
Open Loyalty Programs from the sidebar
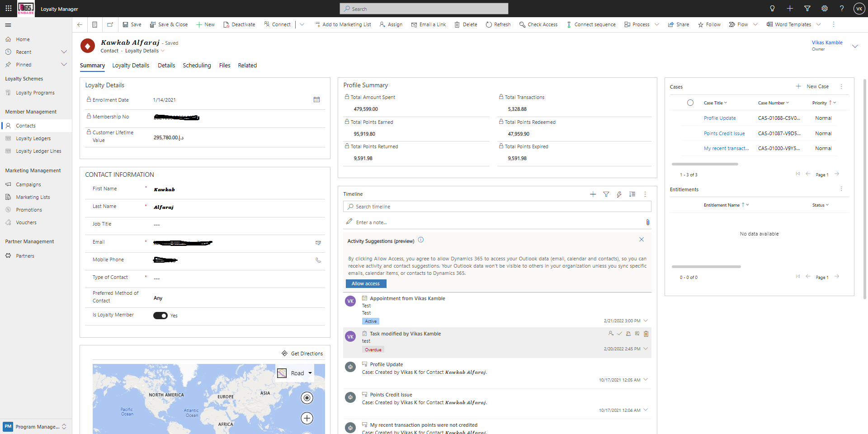pos(35,92)
